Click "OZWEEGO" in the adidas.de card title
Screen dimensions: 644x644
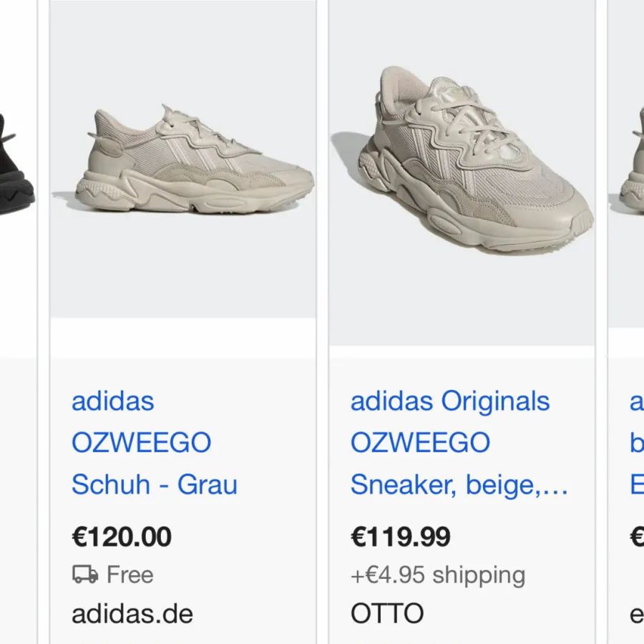pos(141,443)
